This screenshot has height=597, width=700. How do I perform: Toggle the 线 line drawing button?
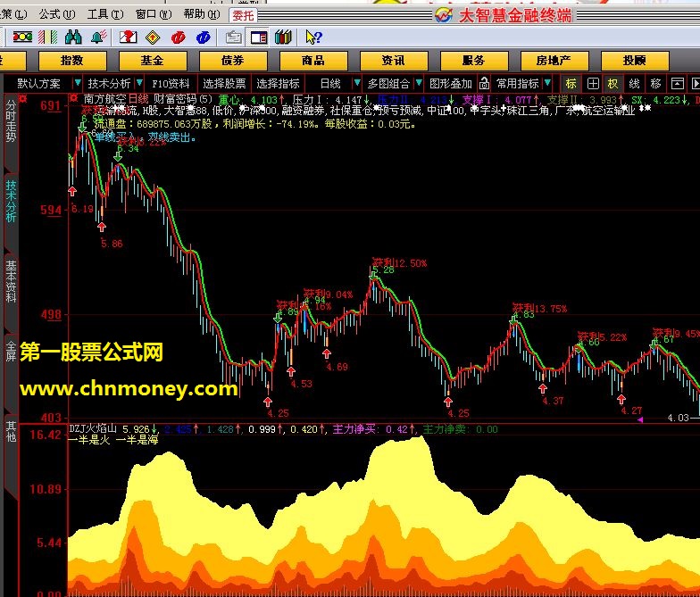click(x=634, y=84)
